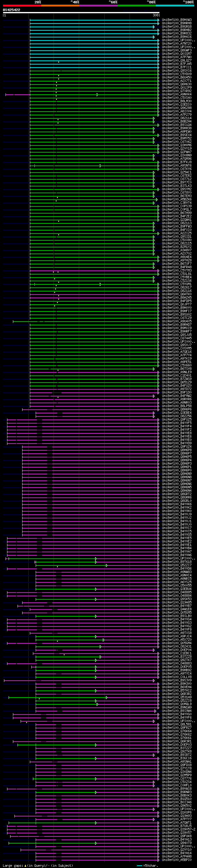197x868 pixels.
Task: Click hit label UniRef100_B4YVK6
Action: coord(176,504)
